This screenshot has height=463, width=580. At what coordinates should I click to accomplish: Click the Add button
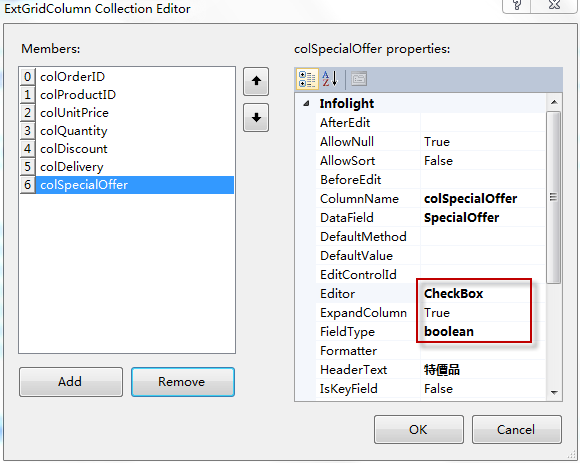[x=71, y=382]
